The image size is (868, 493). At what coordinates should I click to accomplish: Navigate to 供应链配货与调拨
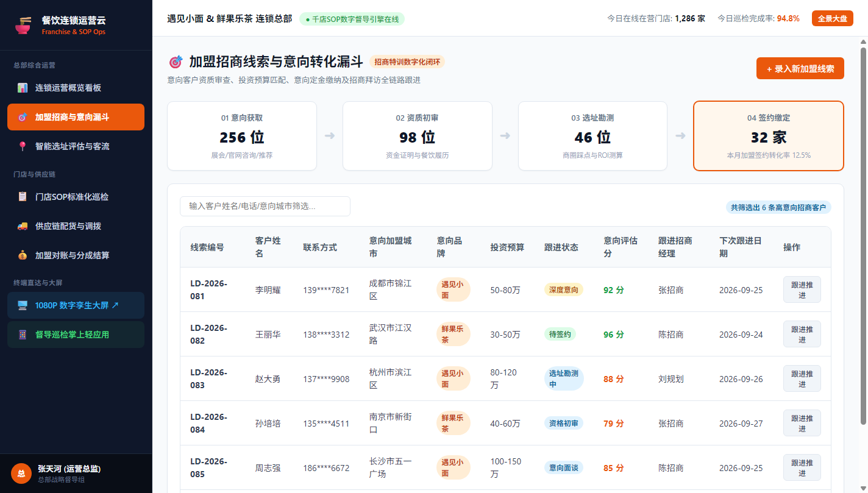point(76,226)
